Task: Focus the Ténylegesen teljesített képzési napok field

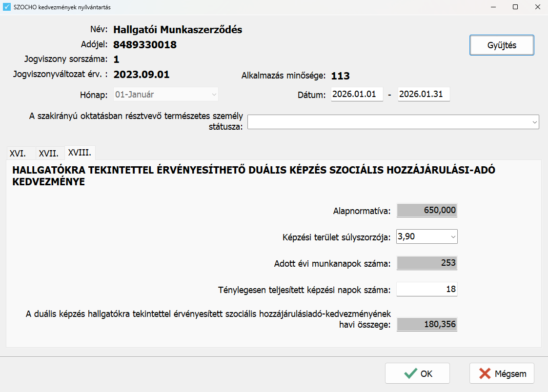Action: pos(427,290)
